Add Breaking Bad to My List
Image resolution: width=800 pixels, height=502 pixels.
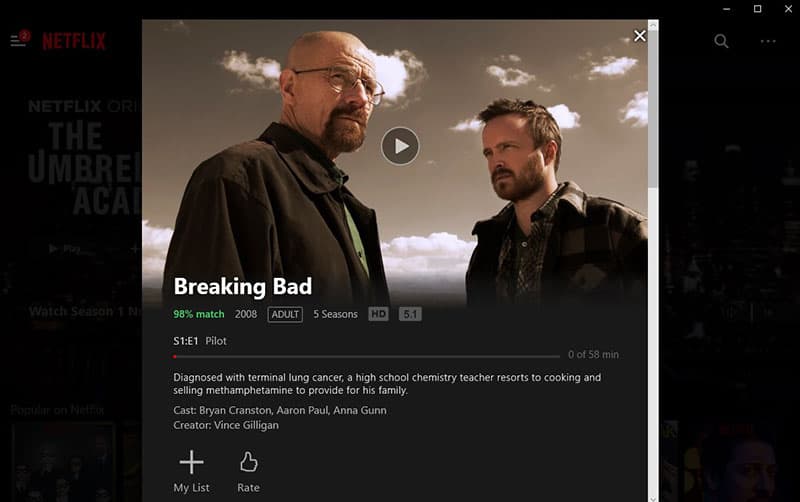(191, 471)
